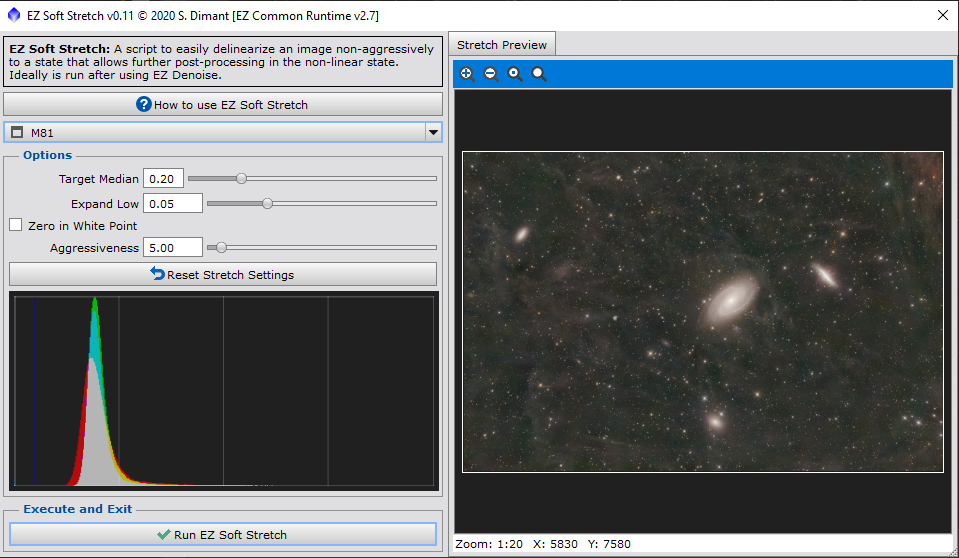Screen dimensions: 959x558
Task: Click the zoom out magnifier icon
Action: point(491,74)
